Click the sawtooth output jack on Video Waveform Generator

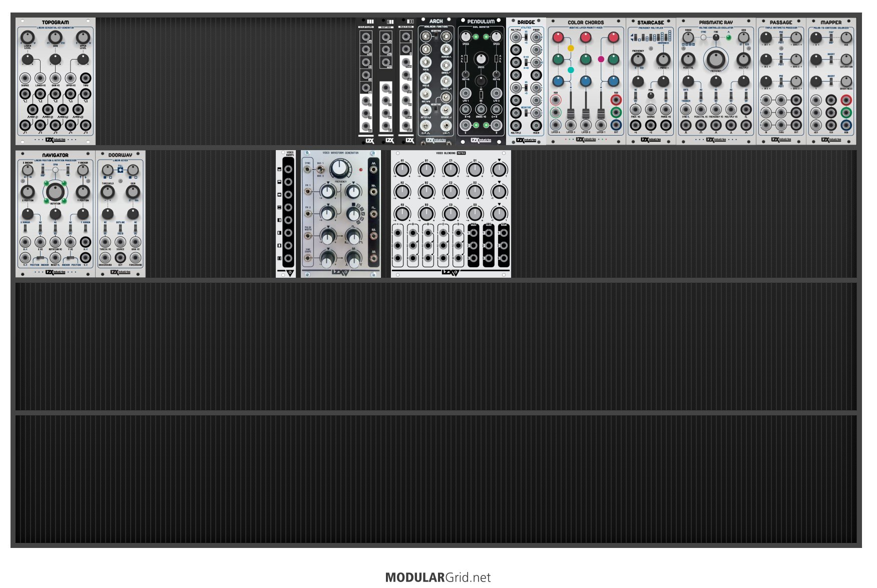coord(373,193)
